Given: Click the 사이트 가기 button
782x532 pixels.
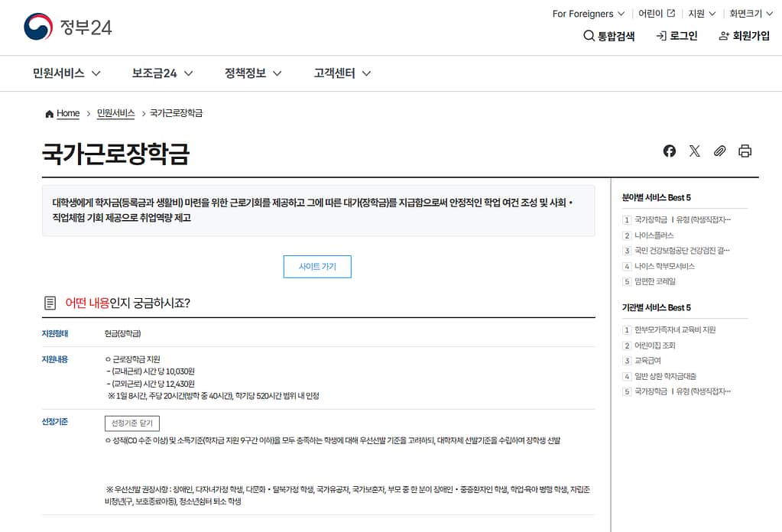Looking at the screenshot, I should [317, 267].
